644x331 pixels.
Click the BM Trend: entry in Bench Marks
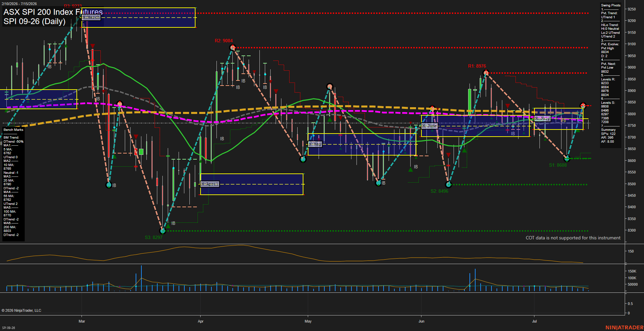pos(11,138)
